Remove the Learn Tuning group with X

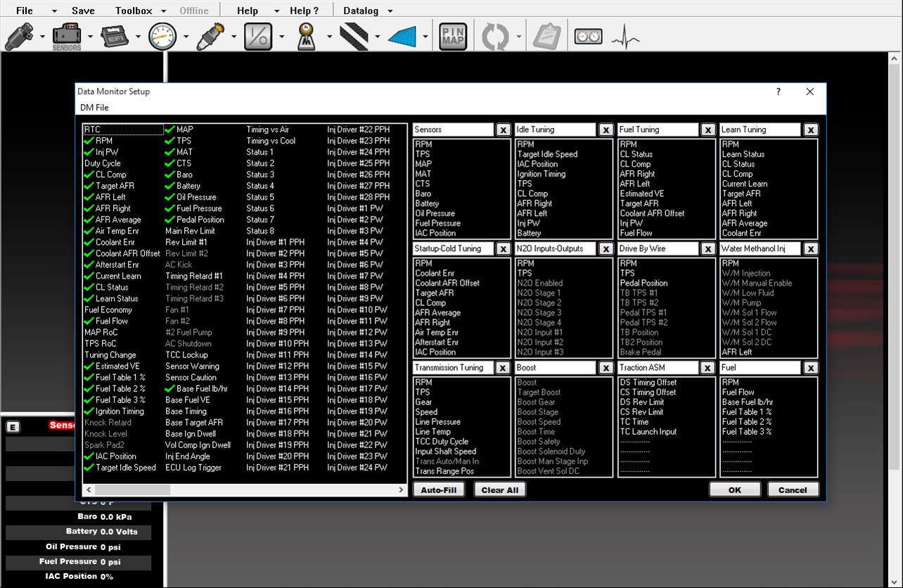(x=811, y=130)
